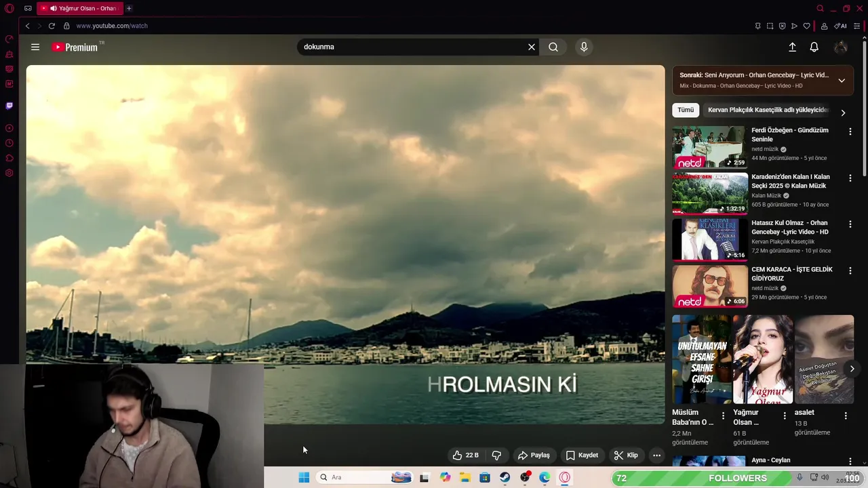This screenshot has height=488, width=868.
Task: Click the padlock site security icon
Action: [66, 26]
